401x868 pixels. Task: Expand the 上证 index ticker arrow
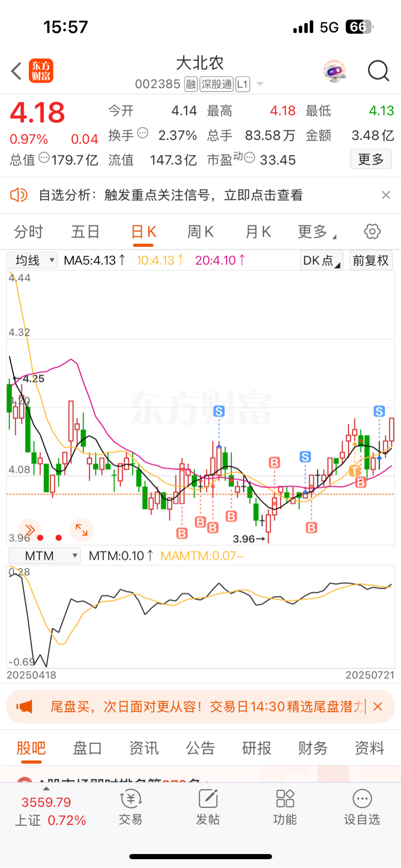click(46, 789)
